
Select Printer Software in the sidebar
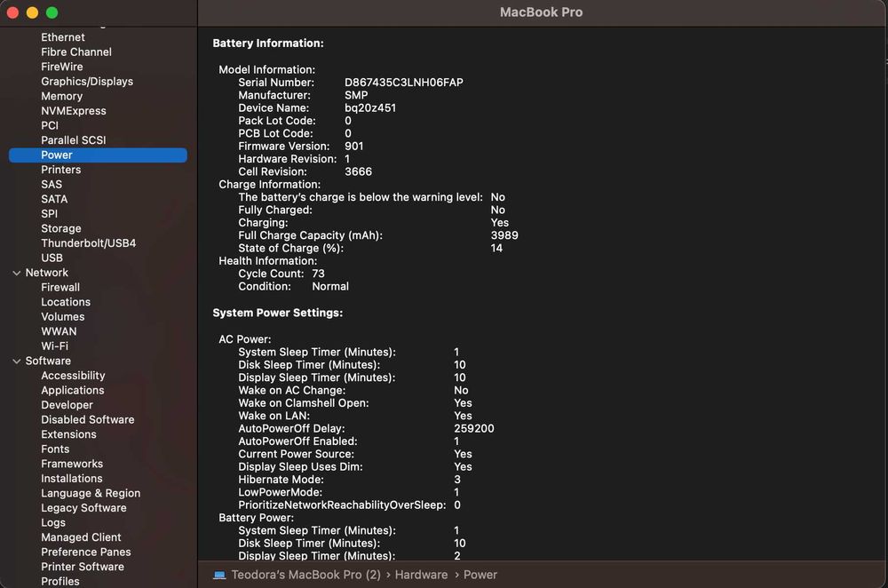[x=83, y=568]
